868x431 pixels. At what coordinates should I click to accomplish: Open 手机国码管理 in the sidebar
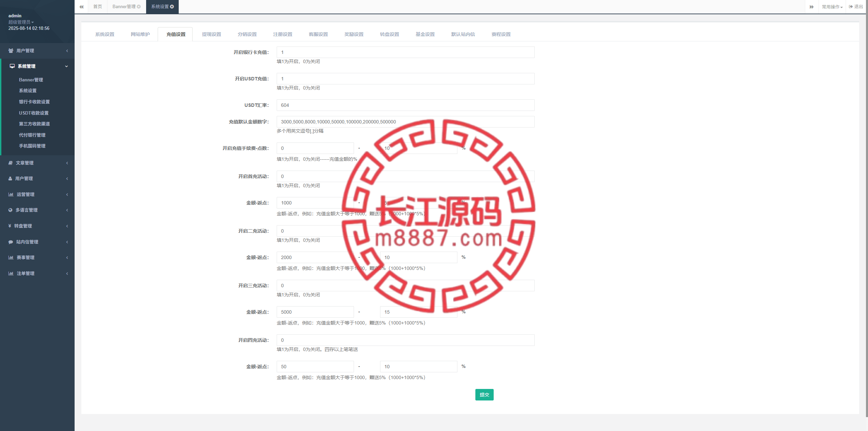pyautogui.click(x=32, y=146)
